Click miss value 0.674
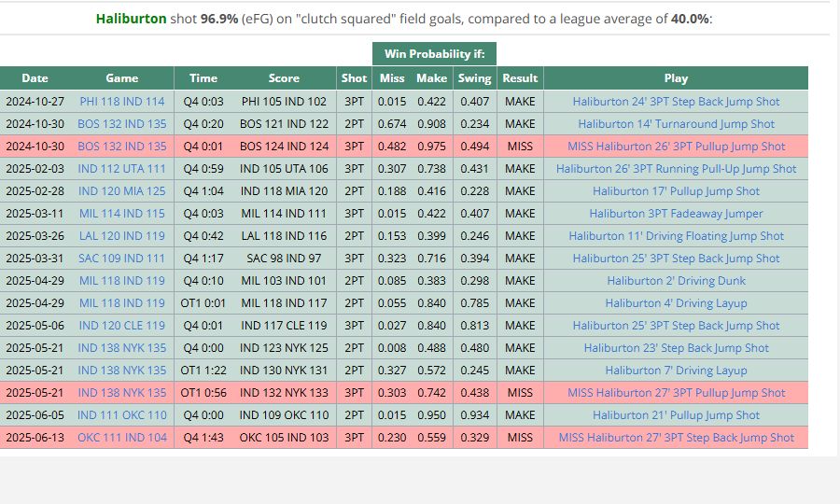The image size is (840, 504). click(392, 124)
